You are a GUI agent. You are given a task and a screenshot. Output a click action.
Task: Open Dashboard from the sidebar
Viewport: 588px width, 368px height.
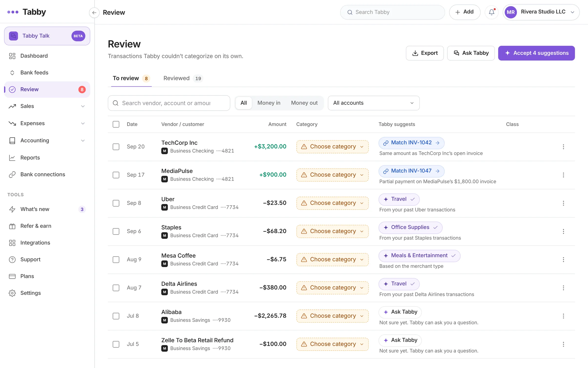47,56
